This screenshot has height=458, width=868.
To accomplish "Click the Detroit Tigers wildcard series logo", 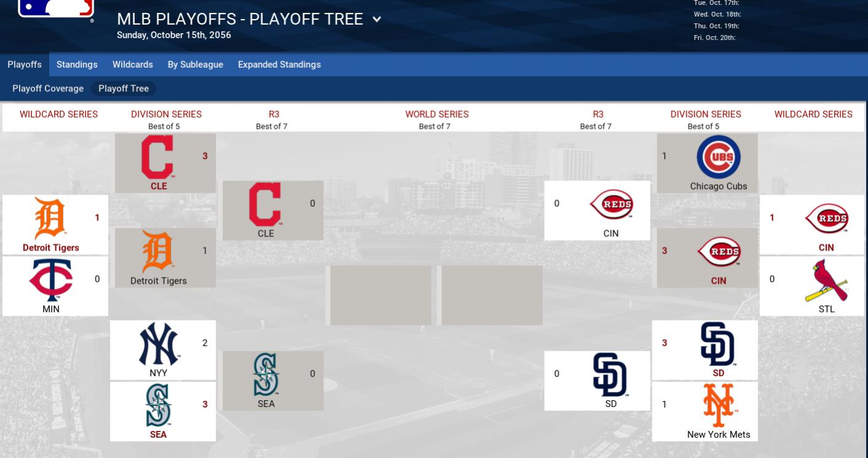I will pos(50,219).
